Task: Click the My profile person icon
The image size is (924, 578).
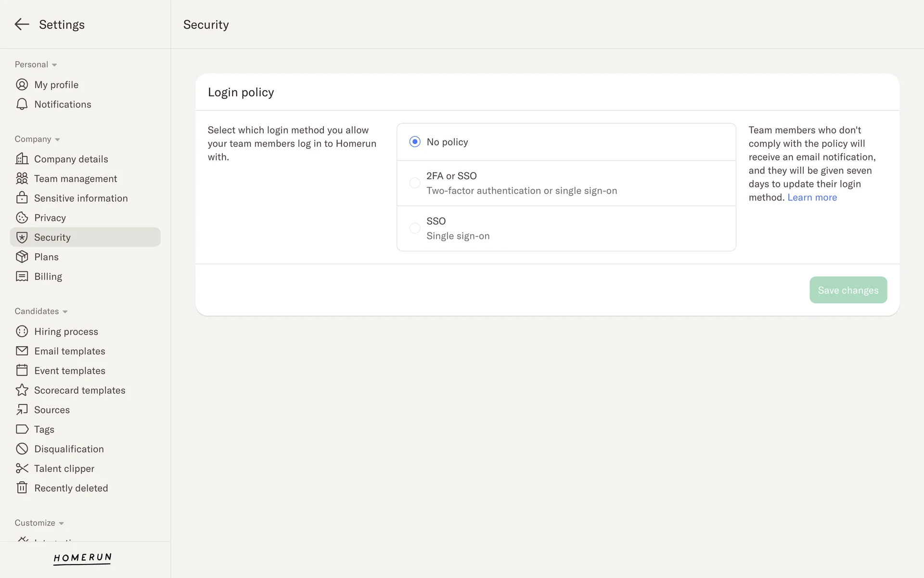Action: (x=22, y=85)
